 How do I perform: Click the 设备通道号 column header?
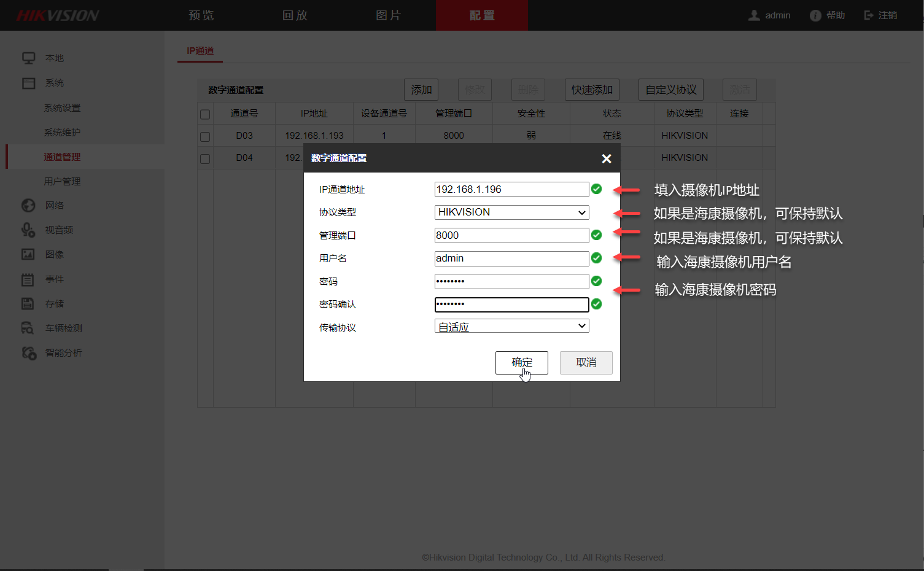click(384, 114)
